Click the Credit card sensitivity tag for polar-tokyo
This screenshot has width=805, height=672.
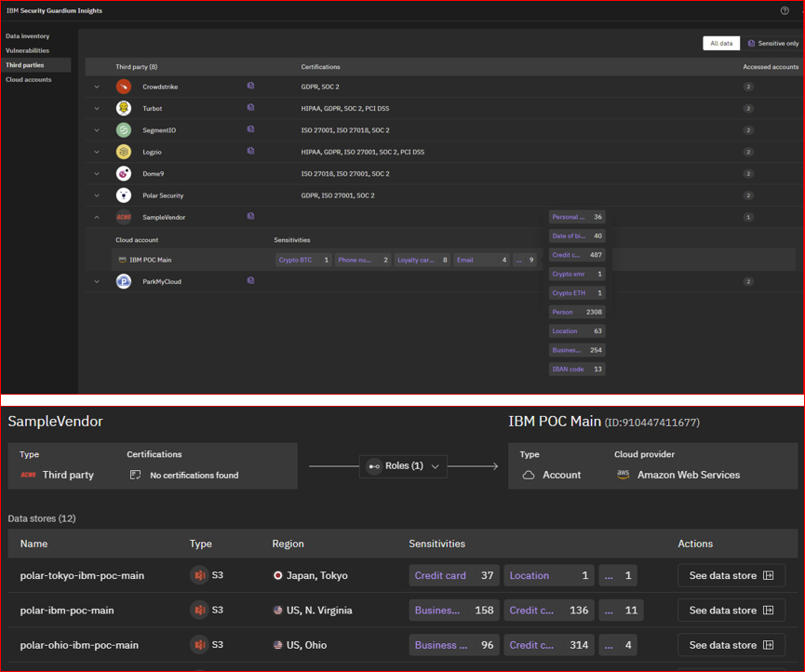click(453, 575)
